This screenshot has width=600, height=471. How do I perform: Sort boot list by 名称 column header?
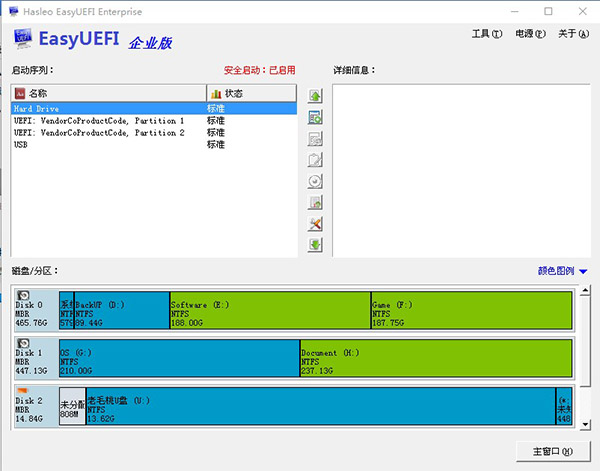click(x=109, y=93)
